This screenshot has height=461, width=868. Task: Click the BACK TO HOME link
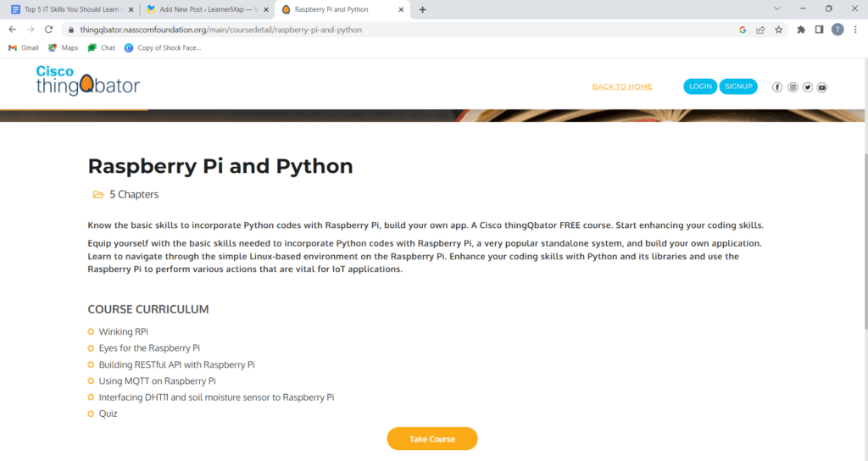(622, 86)
